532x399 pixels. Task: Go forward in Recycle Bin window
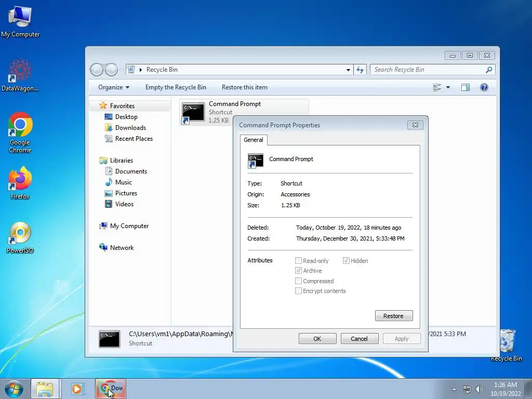coord(111,70)
